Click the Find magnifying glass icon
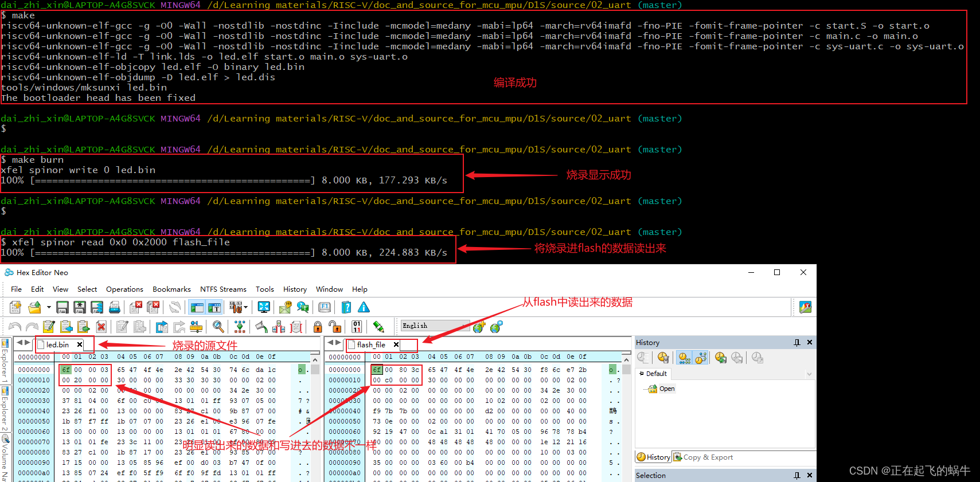The width and height of the screenshot is (980, 482). (218, 327)
